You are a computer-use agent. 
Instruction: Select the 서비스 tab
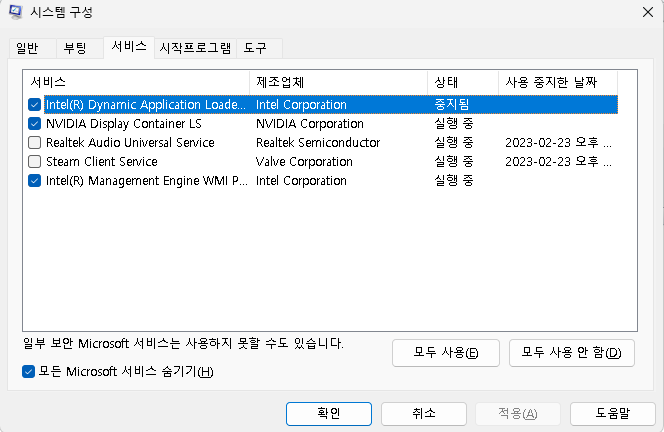[x=129, y=47]
